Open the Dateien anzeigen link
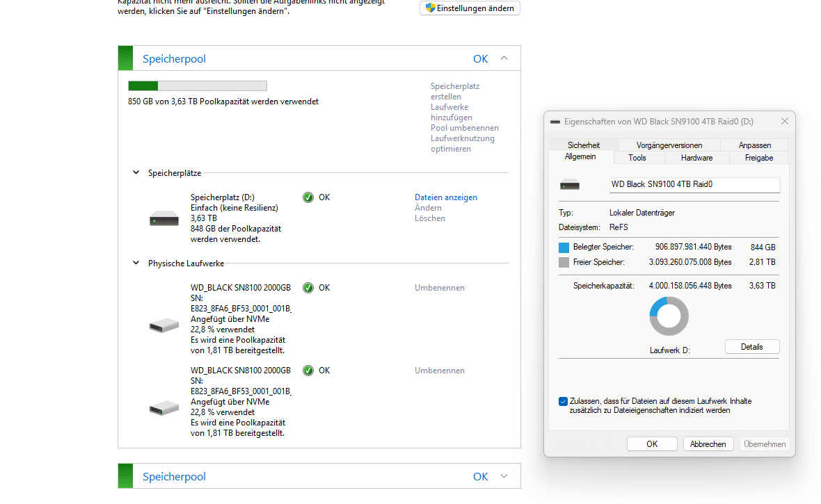The image size is (821, 504). (x=445, y=197)
